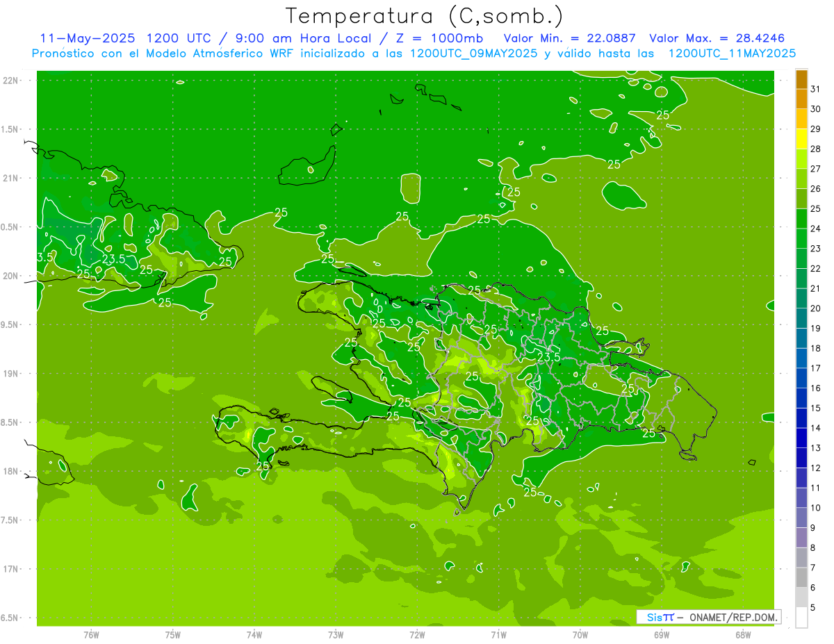Click the 8.5N latitude axis label
The width and height of the screenshot is (834, 644).
click(10, 422)
